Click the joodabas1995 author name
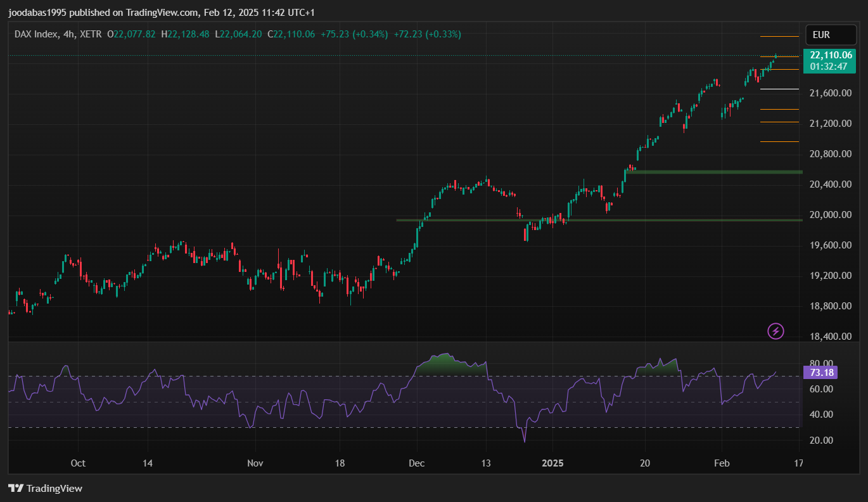The width and height of the screenshot is (868, 502). click(x=34, y=13)
